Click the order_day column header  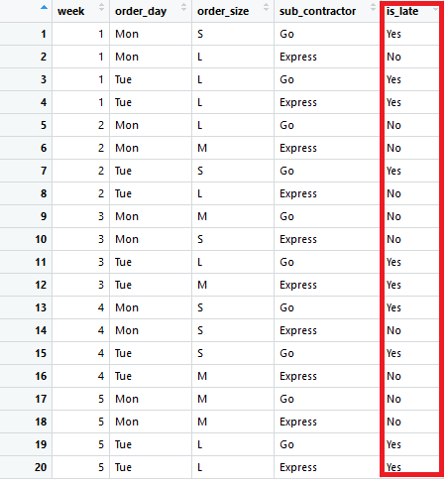141,11
